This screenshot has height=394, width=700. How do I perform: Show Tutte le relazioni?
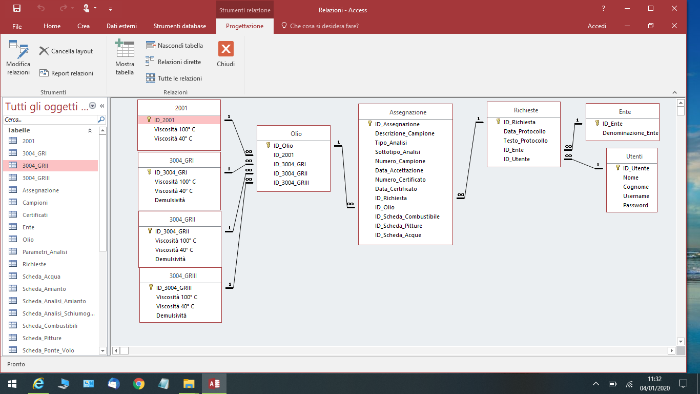point(174,78)
